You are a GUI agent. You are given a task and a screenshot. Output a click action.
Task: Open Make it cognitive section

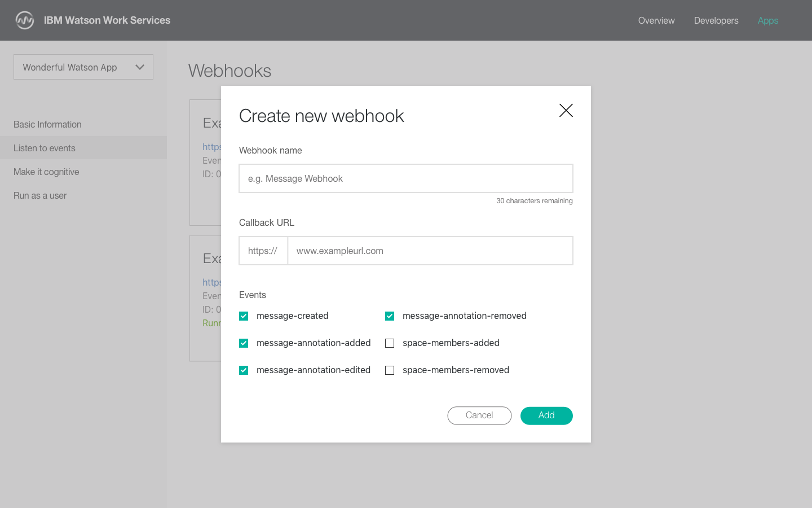click(x=46, y=172)
